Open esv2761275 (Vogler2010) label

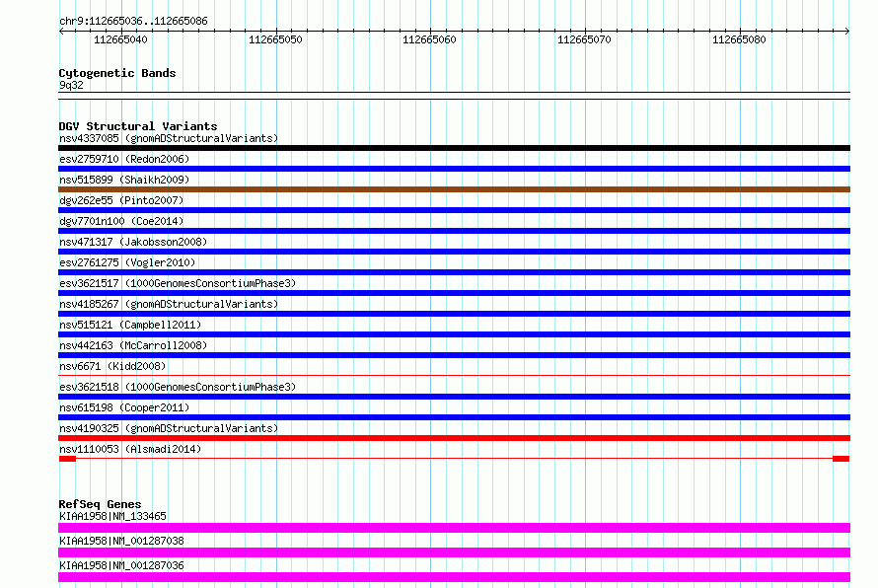[x=127, y=262]
